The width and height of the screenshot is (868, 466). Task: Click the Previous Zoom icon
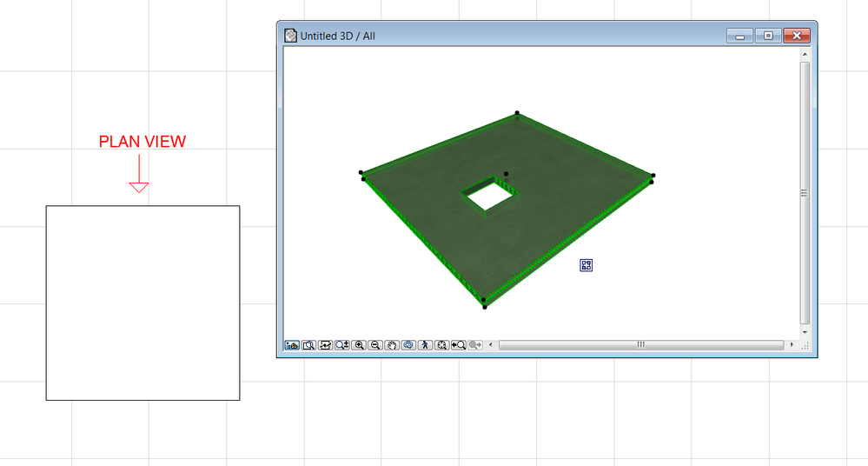tap(459, 345)
